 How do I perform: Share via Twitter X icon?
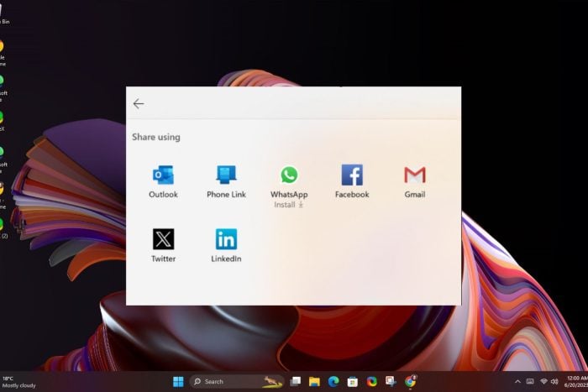point(163,245)
